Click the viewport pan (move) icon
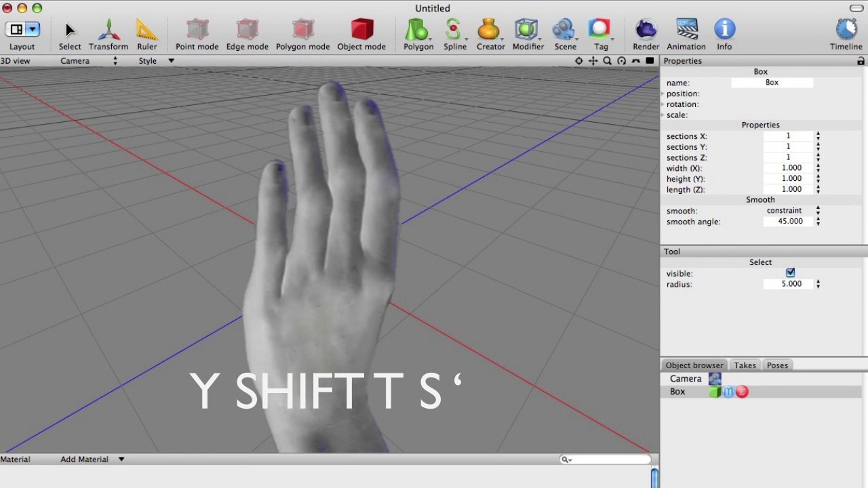Screen dimensions: 868x488 [x=593, y=61]
